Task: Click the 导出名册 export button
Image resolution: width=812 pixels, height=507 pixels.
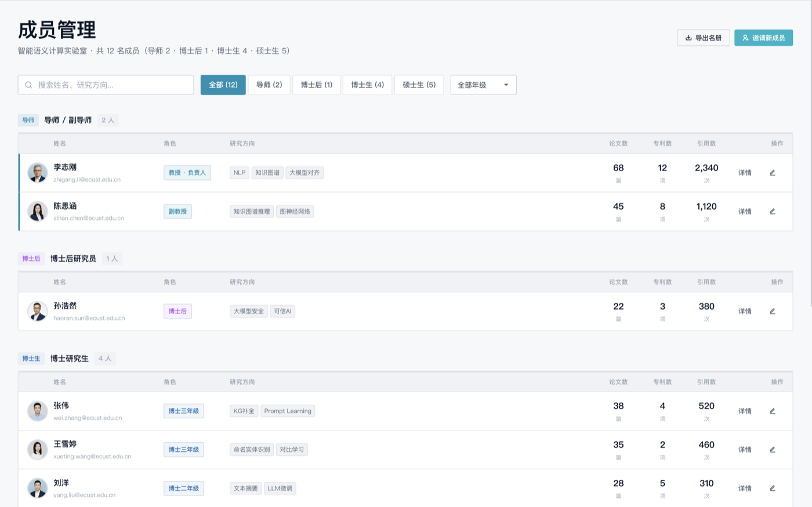Action: [x=703, y=38]
